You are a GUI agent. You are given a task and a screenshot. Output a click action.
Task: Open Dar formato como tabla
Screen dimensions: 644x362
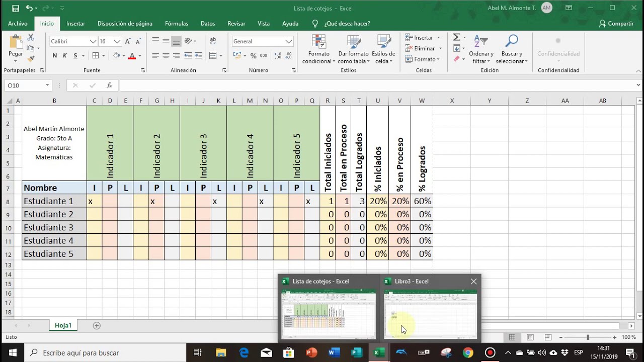click(x=353, y=49)
